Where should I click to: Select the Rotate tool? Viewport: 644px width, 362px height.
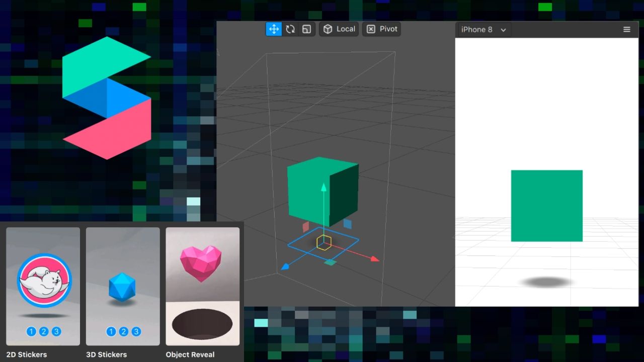point(290,29)
